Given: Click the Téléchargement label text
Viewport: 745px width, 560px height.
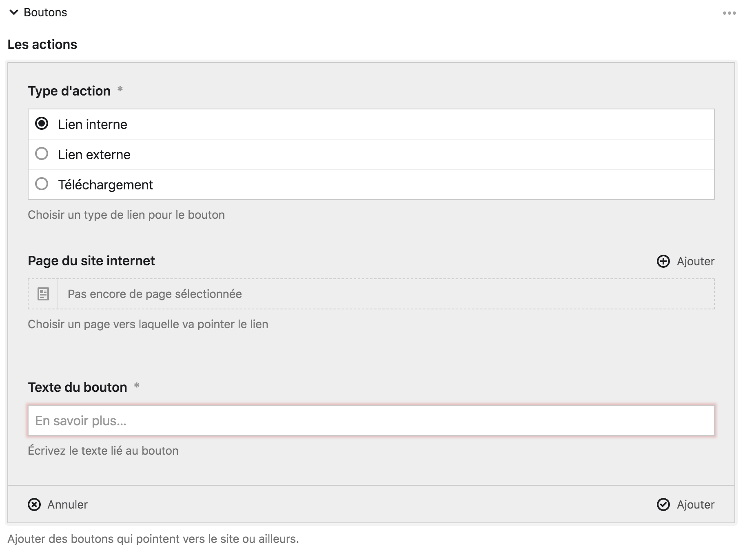Looking at the screenshot, I should tap(105, 185).
